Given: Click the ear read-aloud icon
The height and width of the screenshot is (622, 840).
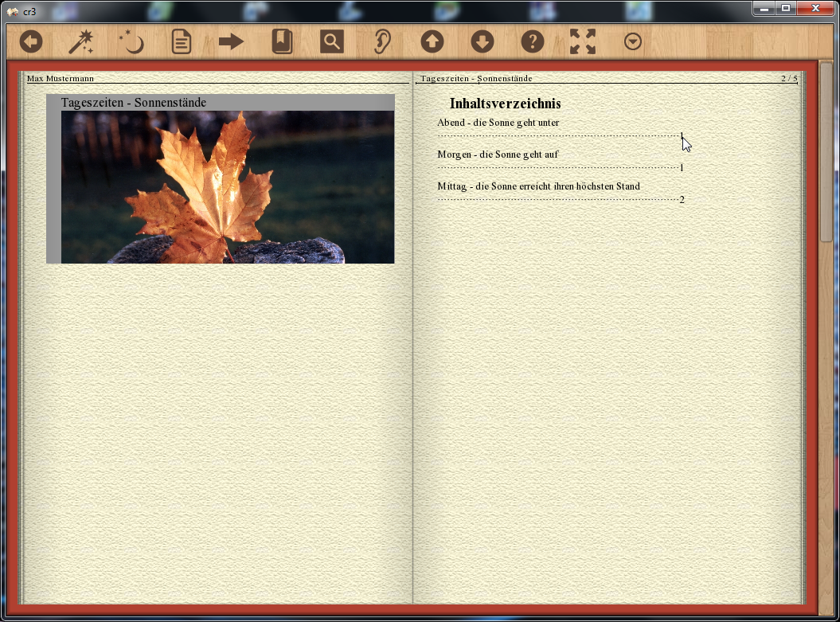Looking at the screenshot, I should click(382, 41).
